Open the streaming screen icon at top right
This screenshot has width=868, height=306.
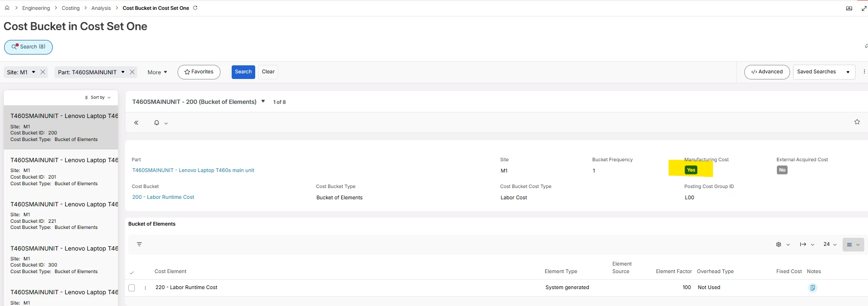(849, 8)
